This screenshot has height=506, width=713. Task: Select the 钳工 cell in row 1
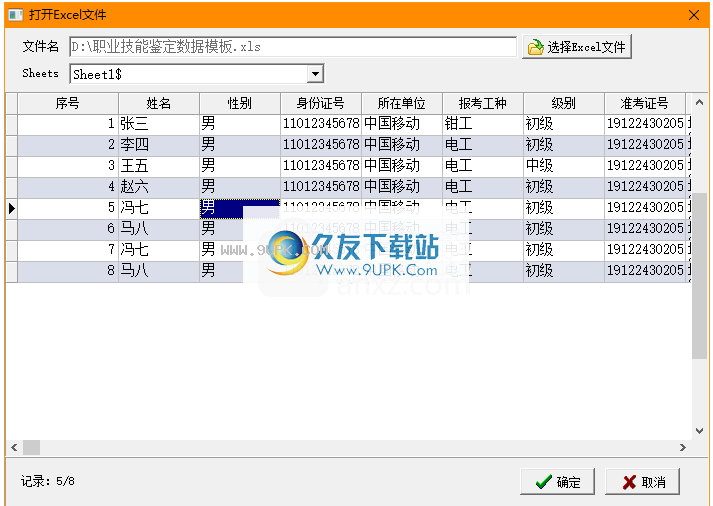pos(482,124)
